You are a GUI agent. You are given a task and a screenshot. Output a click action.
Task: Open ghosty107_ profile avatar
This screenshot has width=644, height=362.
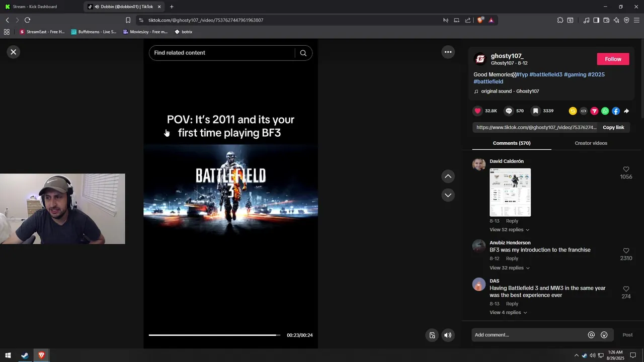click(x=480, y=59)
